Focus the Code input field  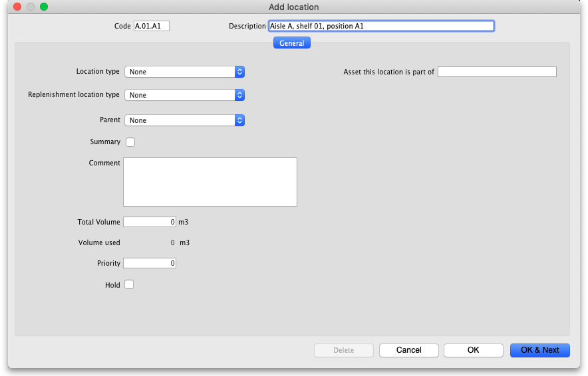pyautogui.click(x=152, y=26)
